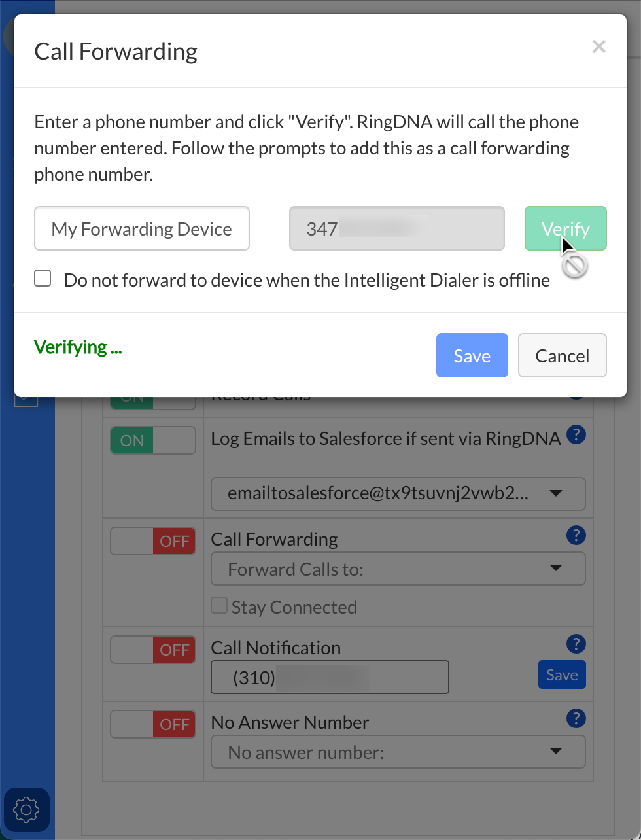Switch on the No Answer Number toggle
641x840 pixels.
click(153, 724)
